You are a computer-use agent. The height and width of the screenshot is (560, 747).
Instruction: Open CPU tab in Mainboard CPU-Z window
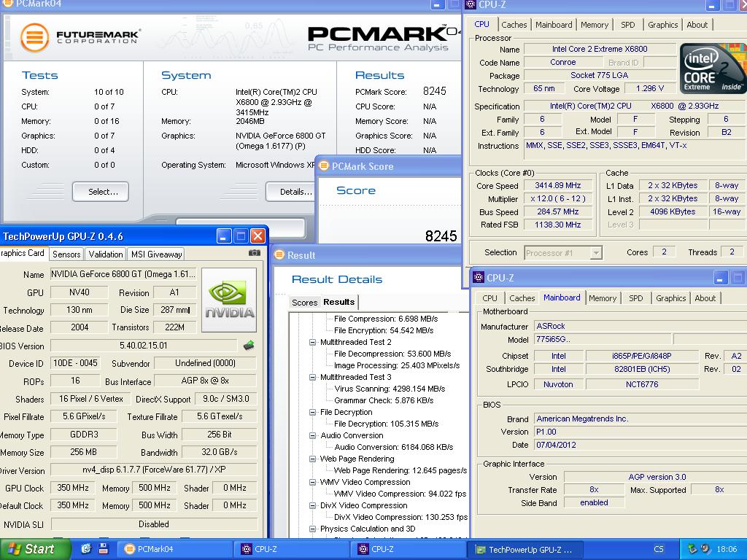489,298
